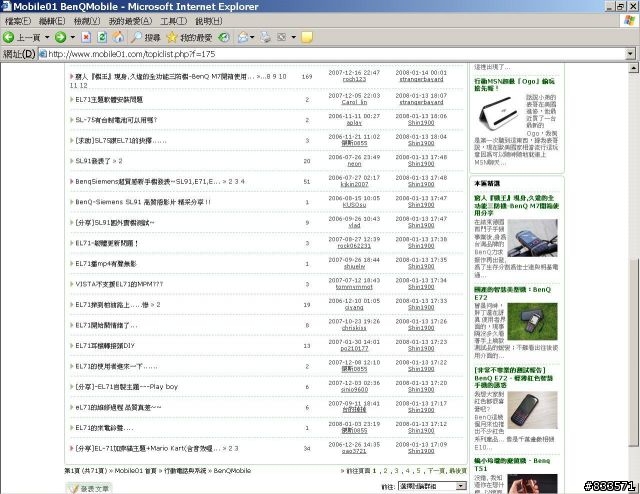
Task: Open the File menu
Action: (18, 21)
